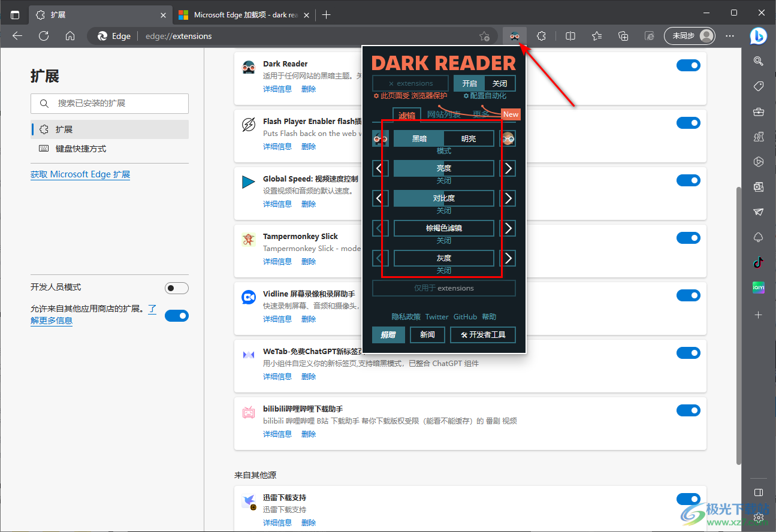Select 明亮 mode in Dark Reader

(469, 138)
